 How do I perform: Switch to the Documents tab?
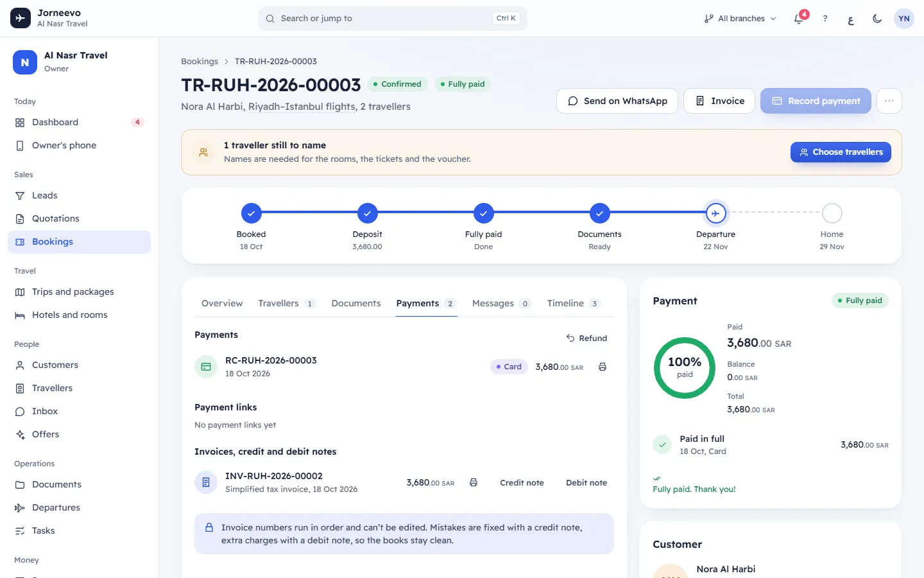pyautogui.click(x=356, y=303)
